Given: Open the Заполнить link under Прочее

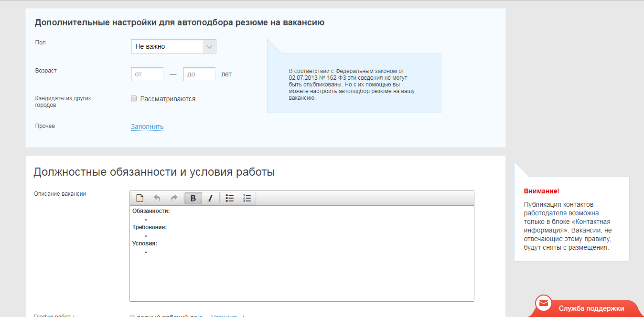Looking at the screenshot, I should tap(147, 127).
